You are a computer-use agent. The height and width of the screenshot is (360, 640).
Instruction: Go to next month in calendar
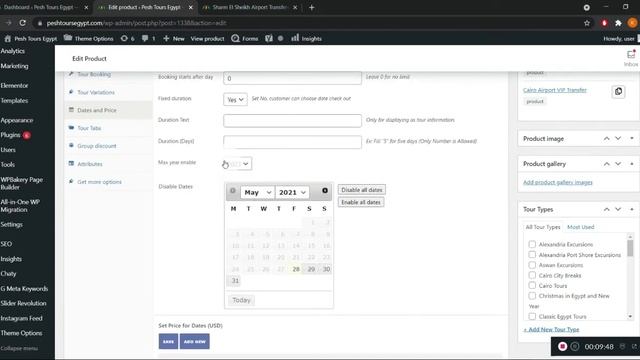point(325,191)
